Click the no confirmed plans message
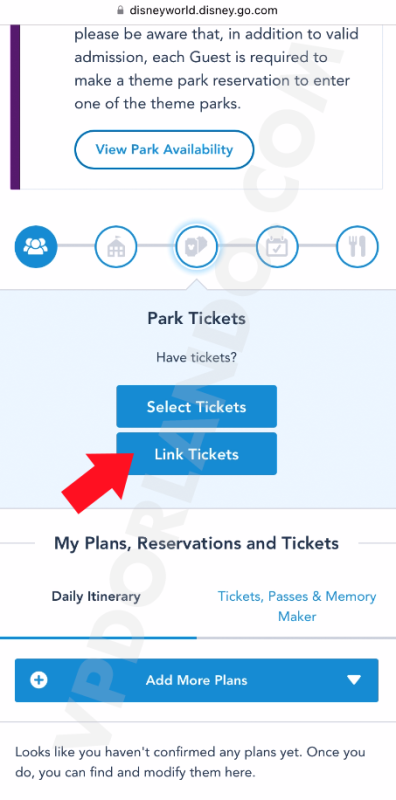The width and height of the screenshot is (396, 800). (x=190, y=762)
